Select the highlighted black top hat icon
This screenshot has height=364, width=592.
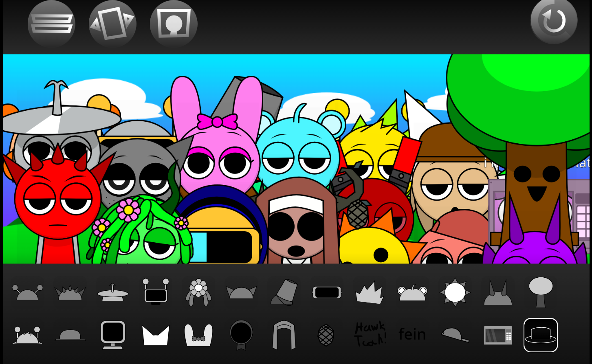pyautogui.click(x=541, y=335)
